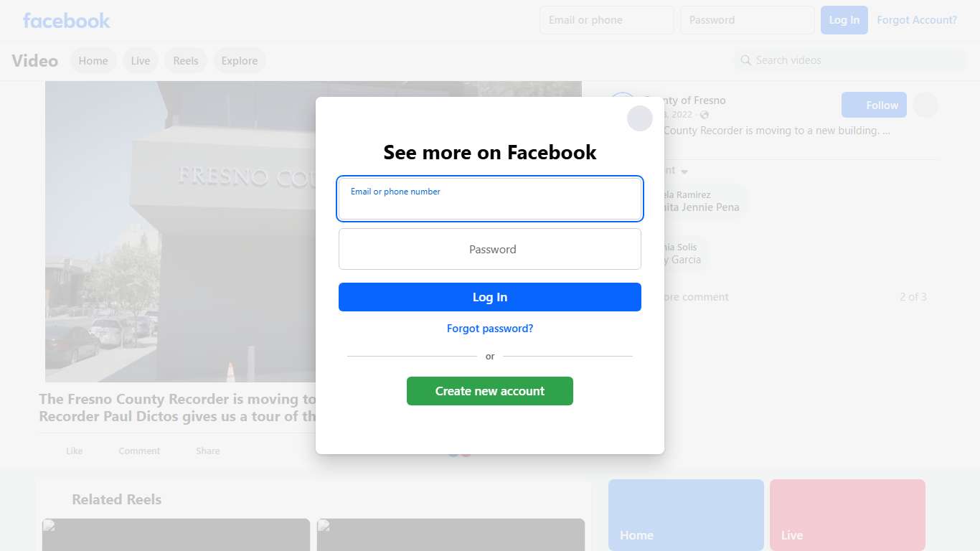Viewport: 980px width, 551px height.
Task: Click the globe privacy icon by date
Action: [x=705, y=115]
